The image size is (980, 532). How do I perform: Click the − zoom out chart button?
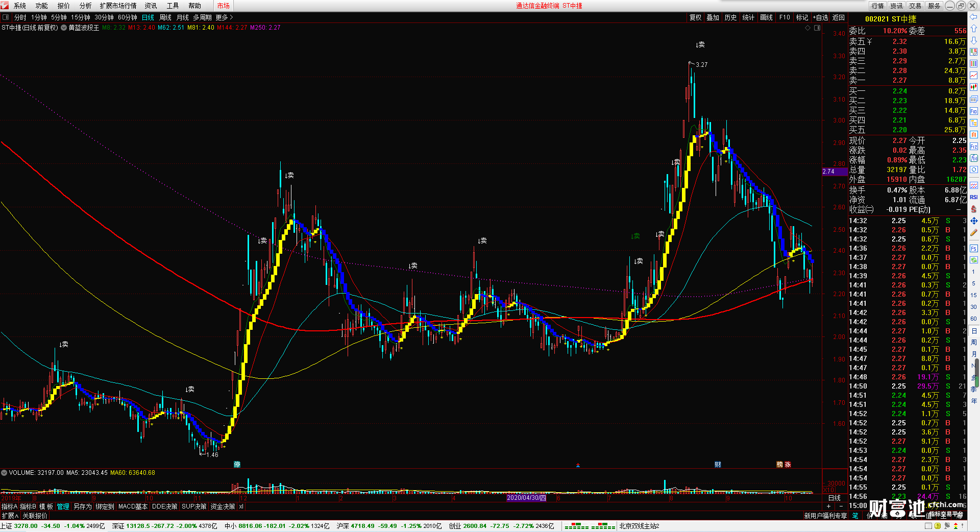pyautogui.click(x=841, y=506)
